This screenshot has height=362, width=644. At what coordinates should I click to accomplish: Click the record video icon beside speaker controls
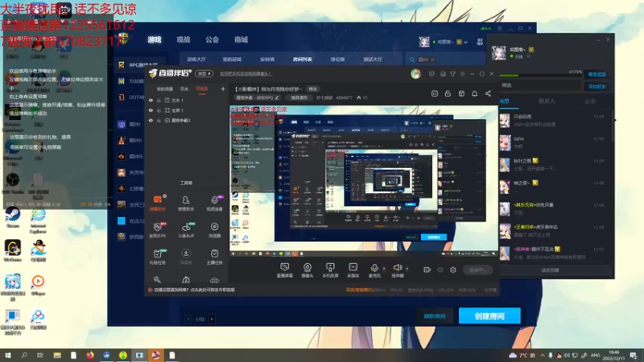427,269
